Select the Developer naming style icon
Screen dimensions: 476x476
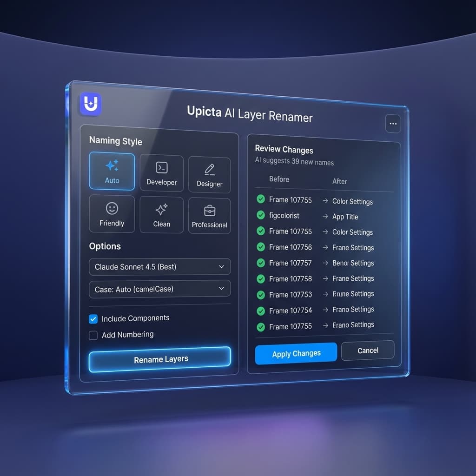pos(161,174)
